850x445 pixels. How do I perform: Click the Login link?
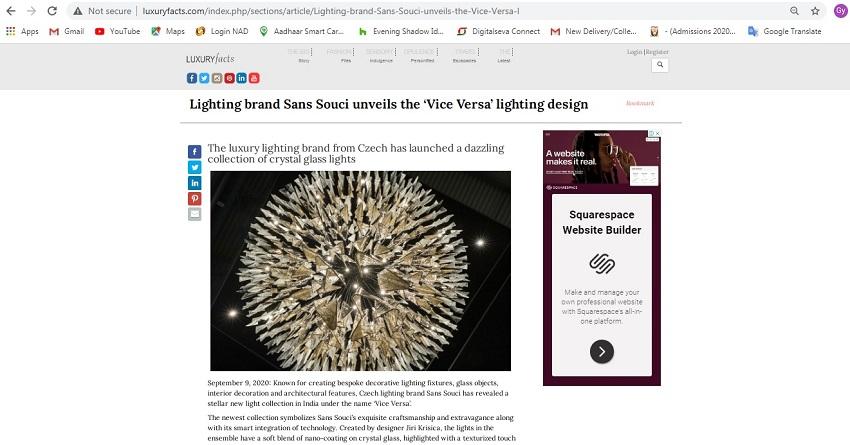(x=634, y=52)
